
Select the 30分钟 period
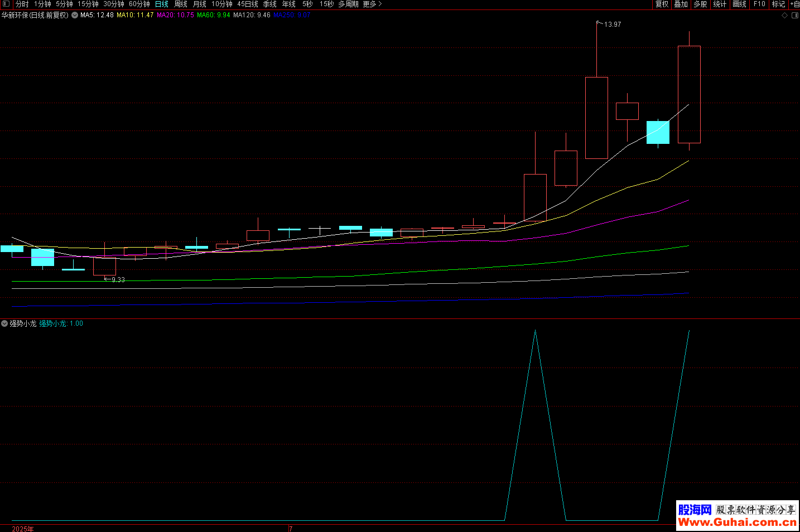click(114, 4)
